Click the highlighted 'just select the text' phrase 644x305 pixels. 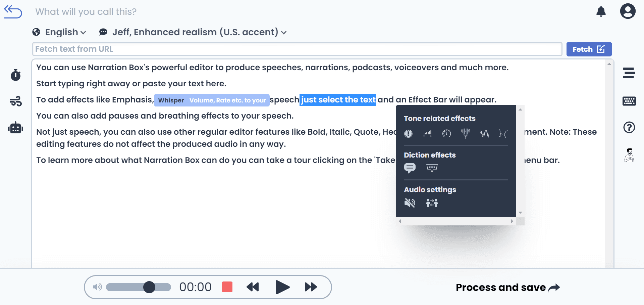tap(338, 100)
